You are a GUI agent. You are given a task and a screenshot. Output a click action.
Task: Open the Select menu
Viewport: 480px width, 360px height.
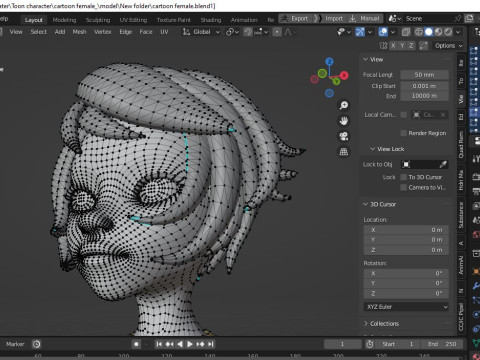click(x=39, y=32)
